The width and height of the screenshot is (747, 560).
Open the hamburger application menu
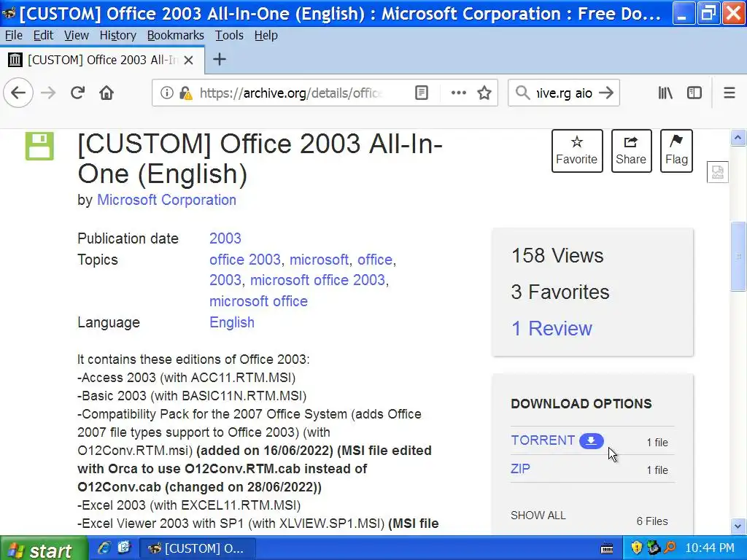[729, 93]
